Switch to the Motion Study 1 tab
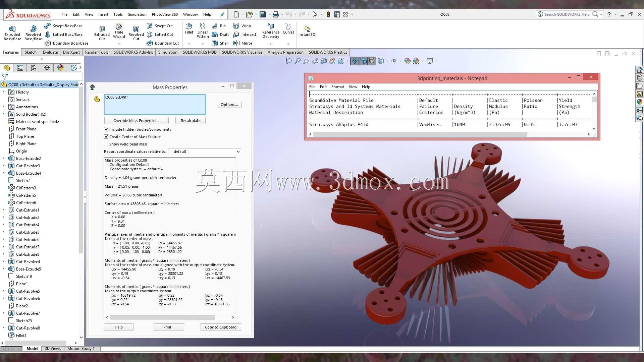Image resolution: width=644 pixels, height=362 pixels. (81, 349)
